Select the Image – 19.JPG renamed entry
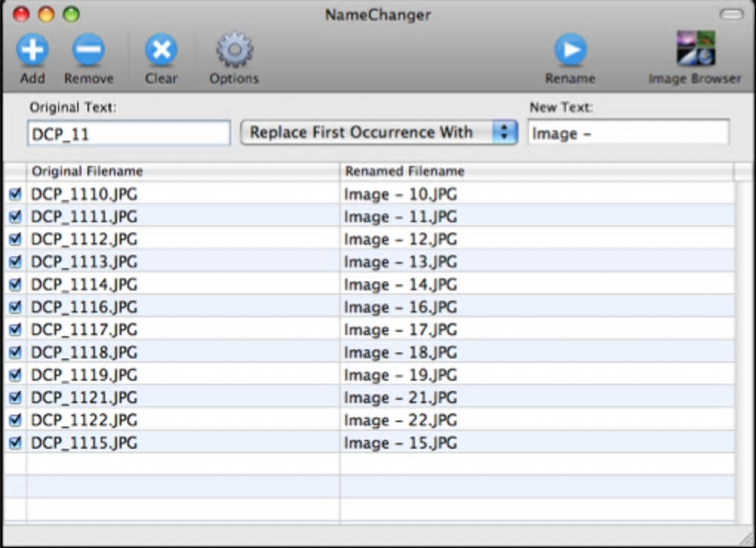The image size is (756, 548). click(x=400, y=375)
